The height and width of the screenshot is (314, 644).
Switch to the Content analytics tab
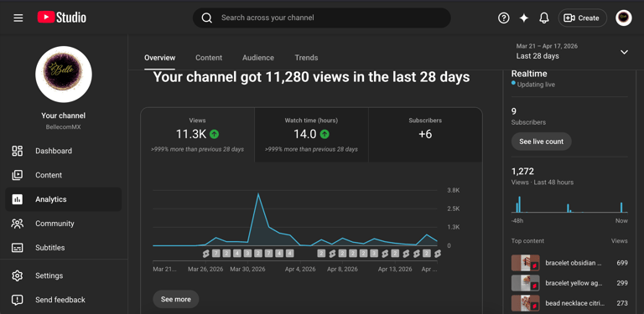pyautogui.click(x=209, y=58)
